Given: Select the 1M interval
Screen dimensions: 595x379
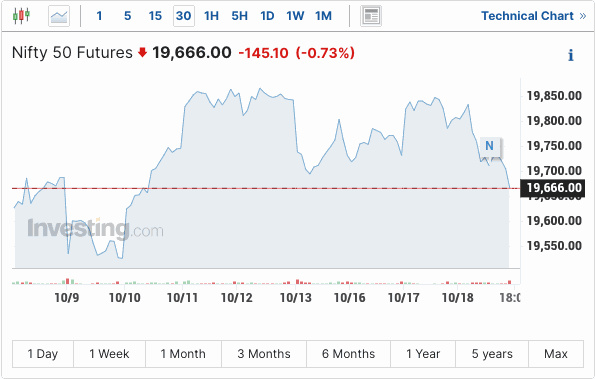Looking at the screenshot, I should tap(323, 16).
